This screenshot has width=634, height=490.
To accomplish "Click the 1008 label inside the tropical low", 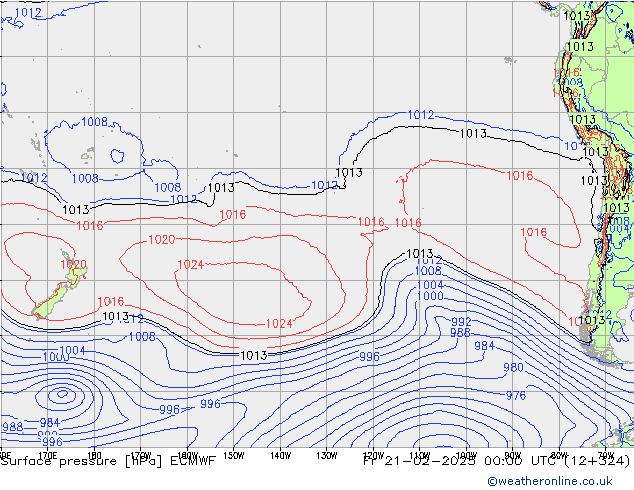I will click(95, 122).
